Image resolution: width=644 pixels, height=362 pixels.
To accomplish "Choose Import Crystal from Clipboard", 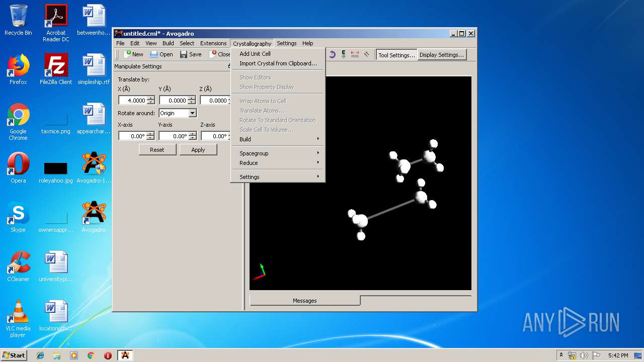I will [x=278, y=63].
